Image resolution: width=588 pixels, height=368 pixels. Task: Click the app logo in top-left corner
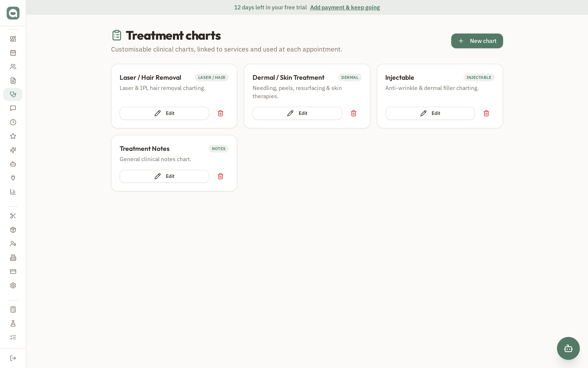tap(13, 13)
